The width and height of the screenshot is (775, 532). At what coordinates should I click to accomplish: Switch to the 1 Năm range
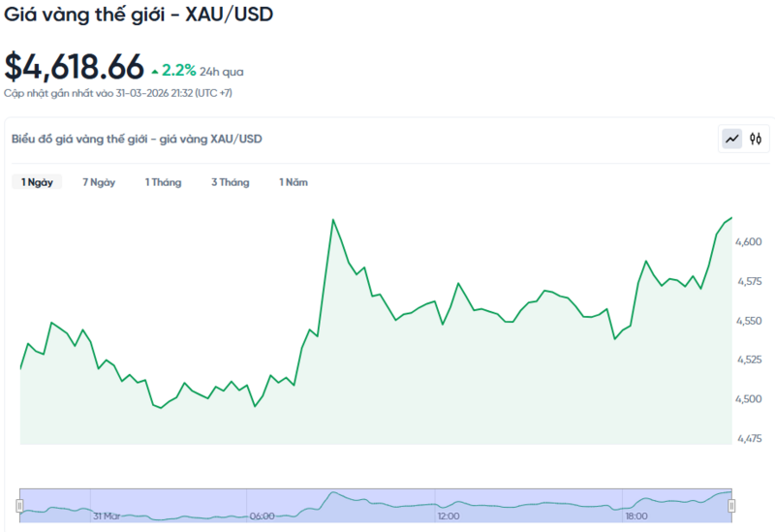(x=294, y=182)
